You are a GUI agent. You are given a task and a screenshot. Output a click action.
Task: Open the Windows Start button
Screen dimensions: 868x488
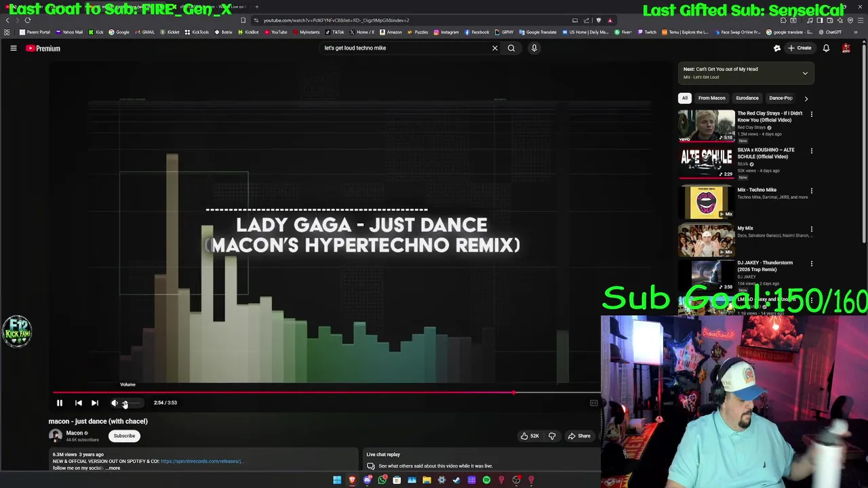tap(337, 480)
